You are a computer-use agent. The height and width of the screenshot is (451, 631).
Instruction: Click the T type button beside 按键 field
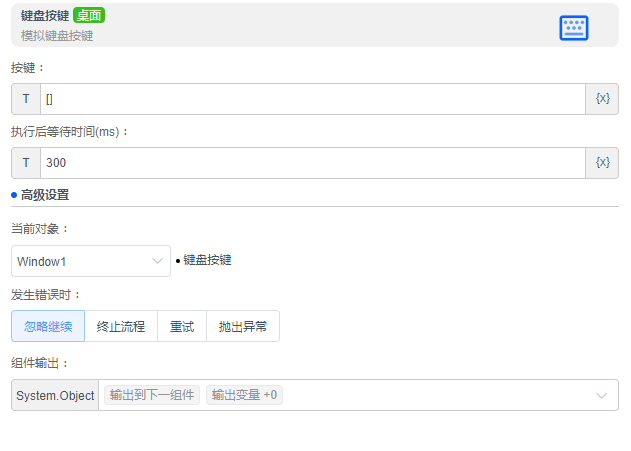pos(26,99)
